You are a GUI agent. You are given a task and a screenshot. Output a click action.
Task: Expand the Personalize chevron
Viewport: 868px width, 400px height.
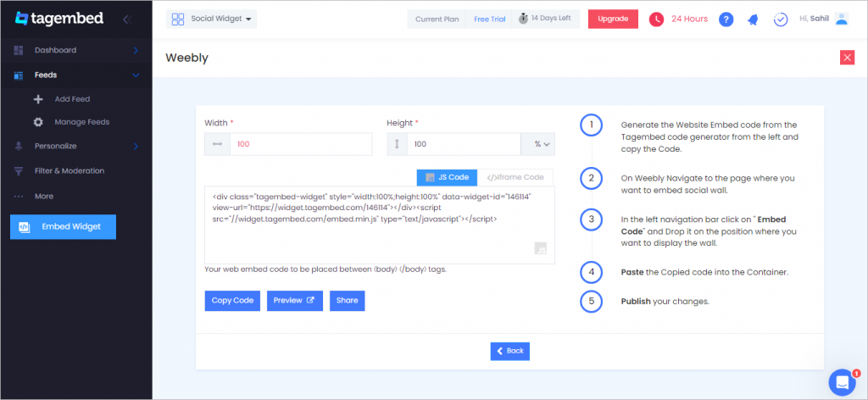(136, 147)
